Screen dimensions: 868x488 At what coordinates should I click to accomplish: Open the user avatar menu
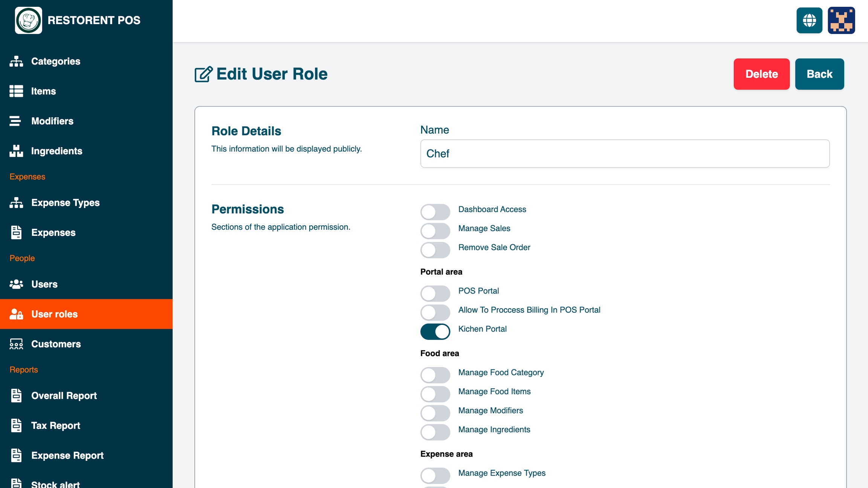pos(841,20)
